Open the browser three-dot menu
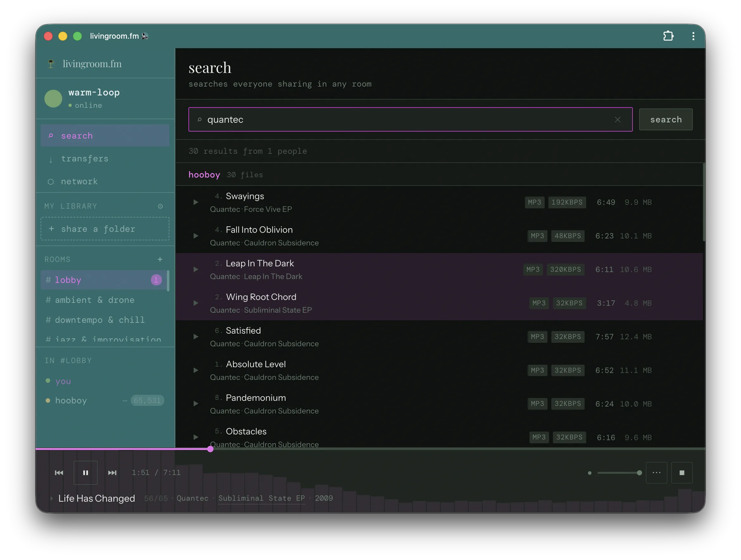741x560 pixels. click(693, 36)
